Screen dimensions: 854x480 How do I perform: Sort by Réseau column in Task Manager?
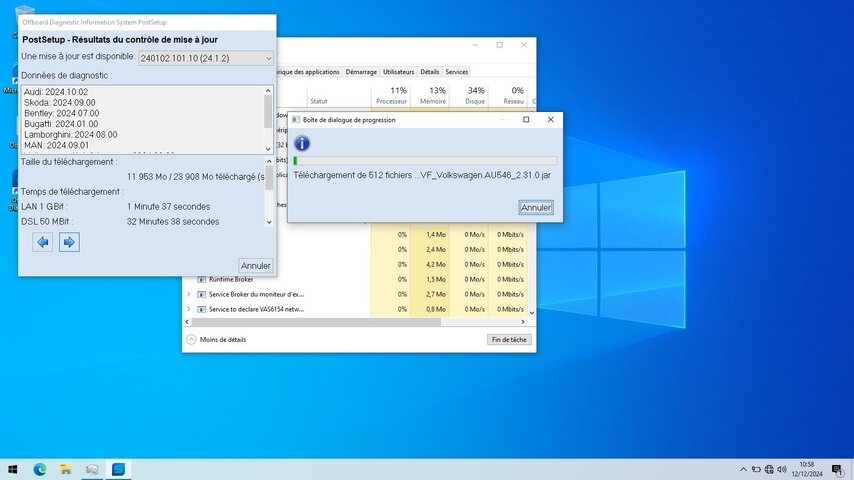pyautogui.click(x=508, y=95)
